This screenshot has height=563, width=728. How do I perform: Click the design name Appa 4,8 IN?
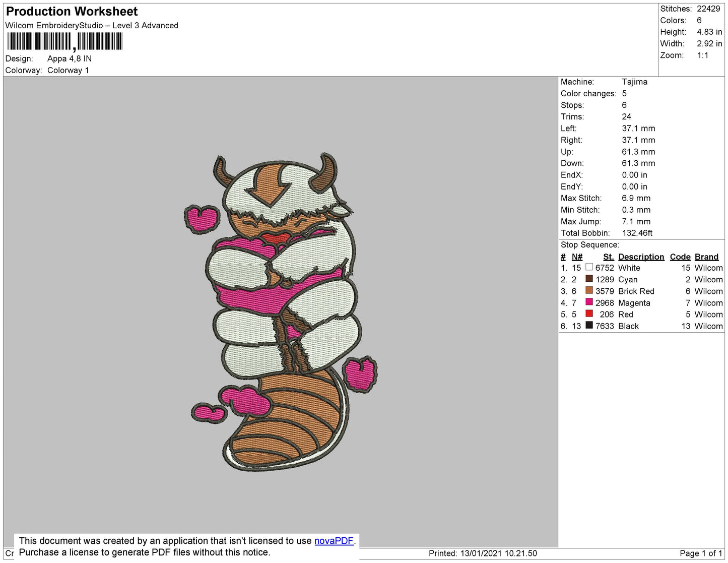point(70,59)
